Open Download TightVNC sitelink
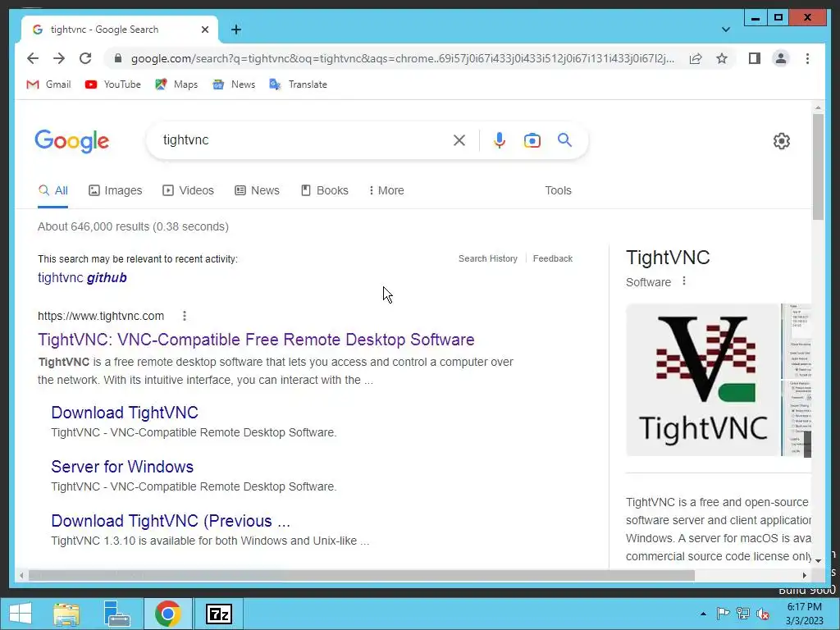This screenshot has height=630, width=840. point(125,413)
